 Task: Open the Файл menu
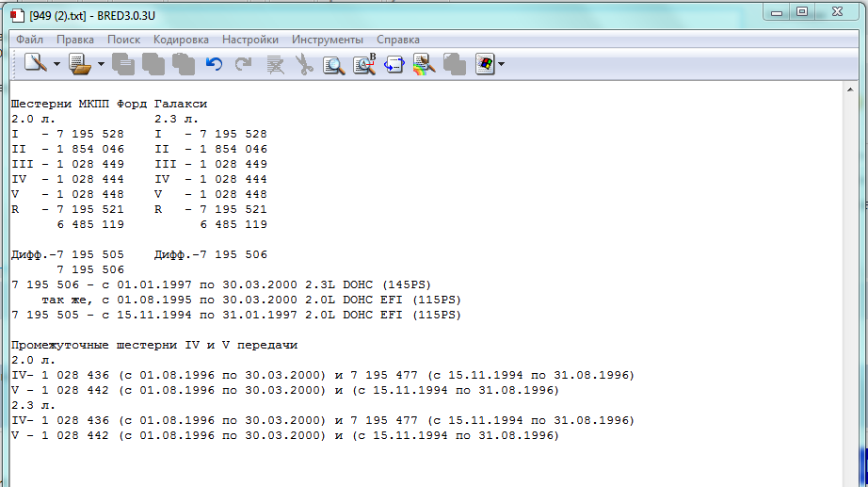[29, 40]
